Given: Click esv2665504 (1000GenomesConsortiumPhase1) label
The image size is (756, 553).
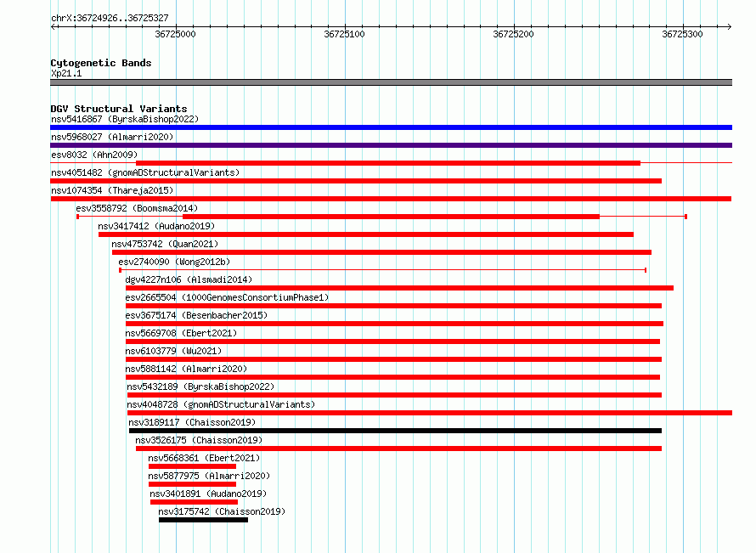Looking at the screenshot, I should click(227, 297).
